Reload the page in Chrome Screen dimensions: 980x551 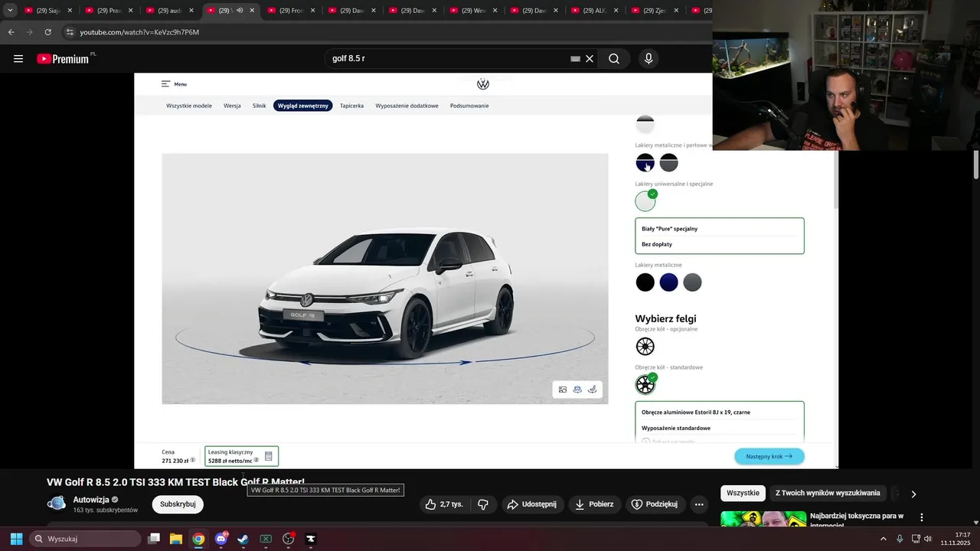[47, 32]
